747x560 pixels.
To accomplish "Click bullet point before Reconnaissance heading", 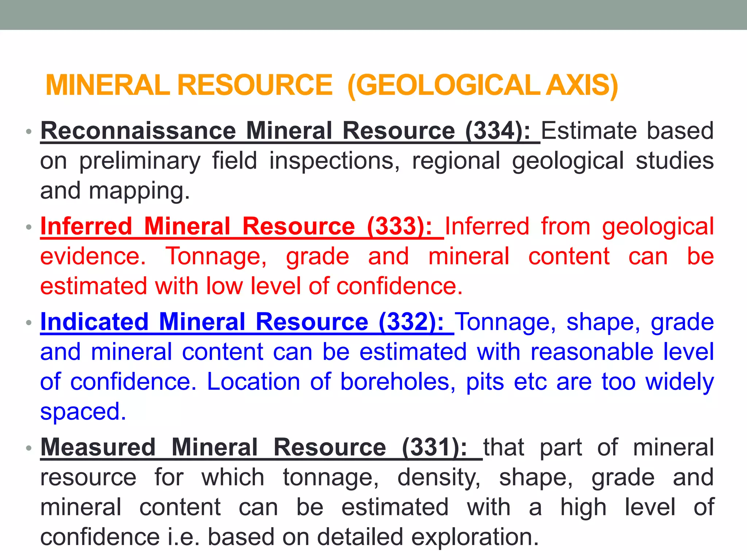I will click(29, 132).
